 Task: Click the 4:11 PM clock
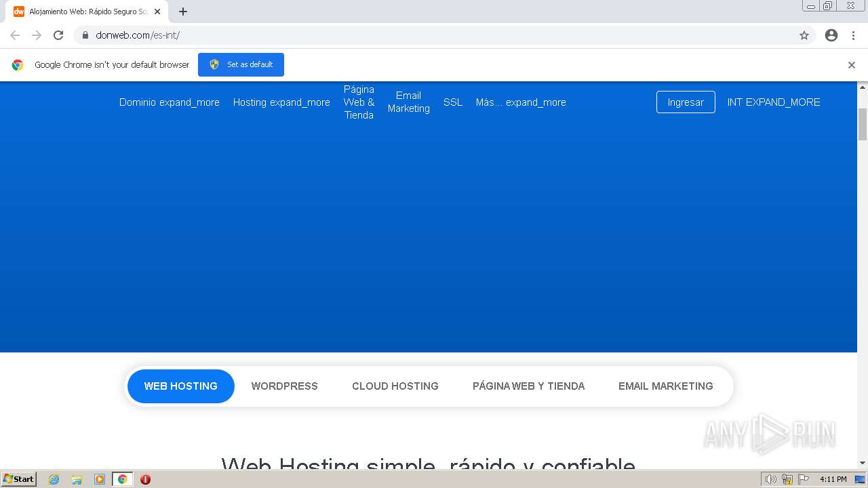(x=833, y=479)
